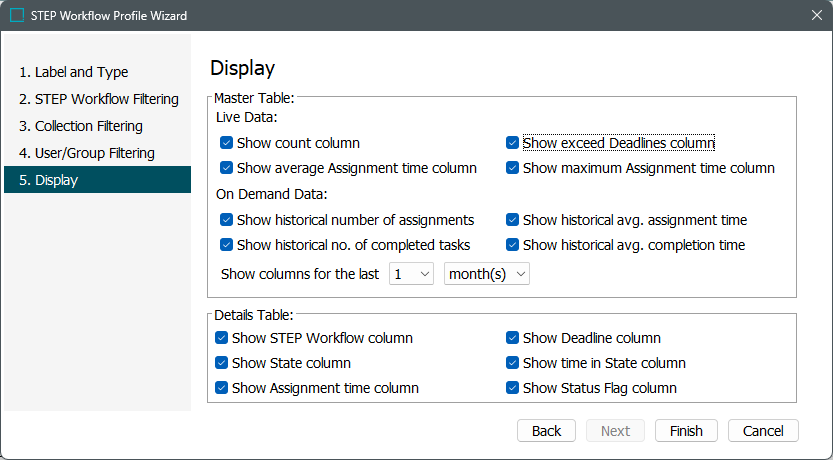833x460 pixels.
Task: Cancel the wizard
Action: click(x=763, y=431)
